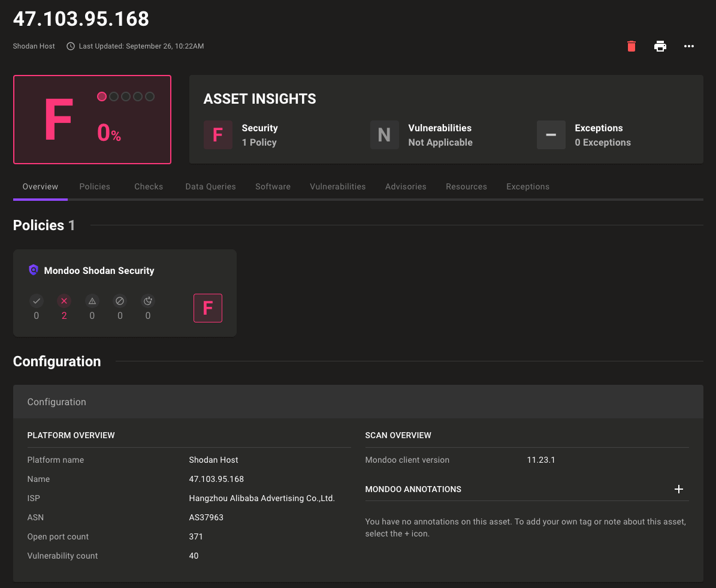Viewport: 716px width, 588px height.
Task: Click the skipped checks blocked icon
Action: point(120,301)
